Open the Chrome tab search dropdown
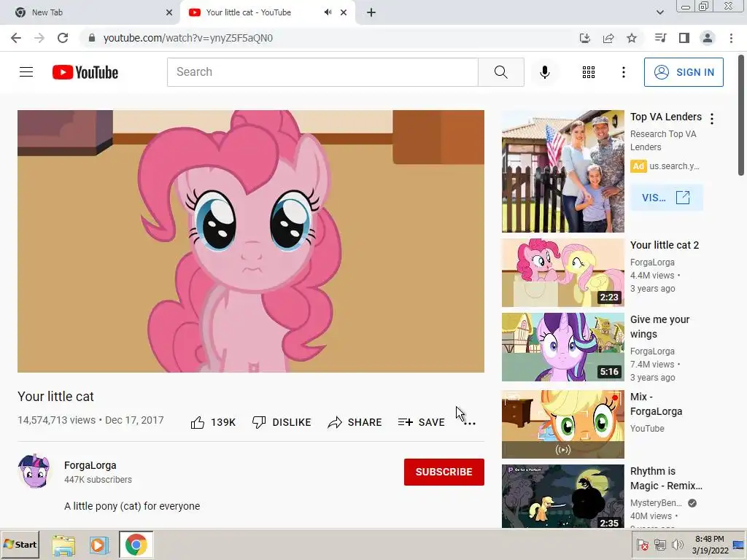Viewport: 747px width, 560px height. (x=659, y=12)
